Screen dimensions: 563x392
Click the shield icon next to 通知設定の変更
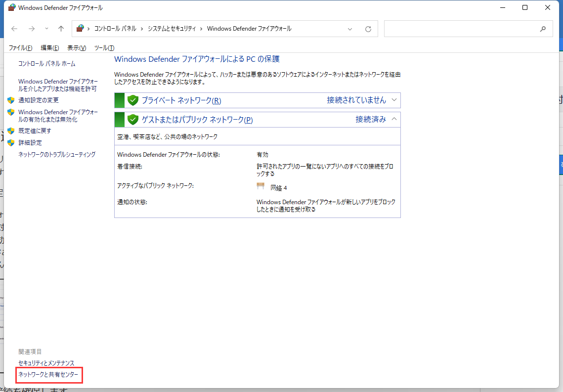pos(11,100)
